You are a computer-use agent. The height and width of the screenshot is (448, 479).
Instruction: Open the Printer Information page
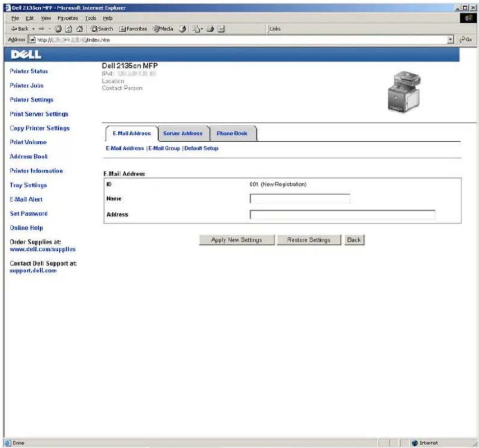pos(36,171)
